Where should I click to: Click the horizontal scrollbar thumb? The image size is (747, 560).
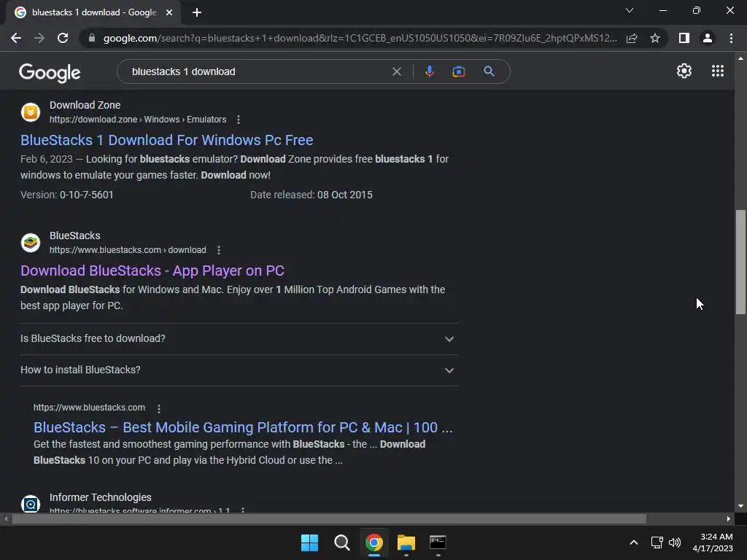[x=329, y=518]
